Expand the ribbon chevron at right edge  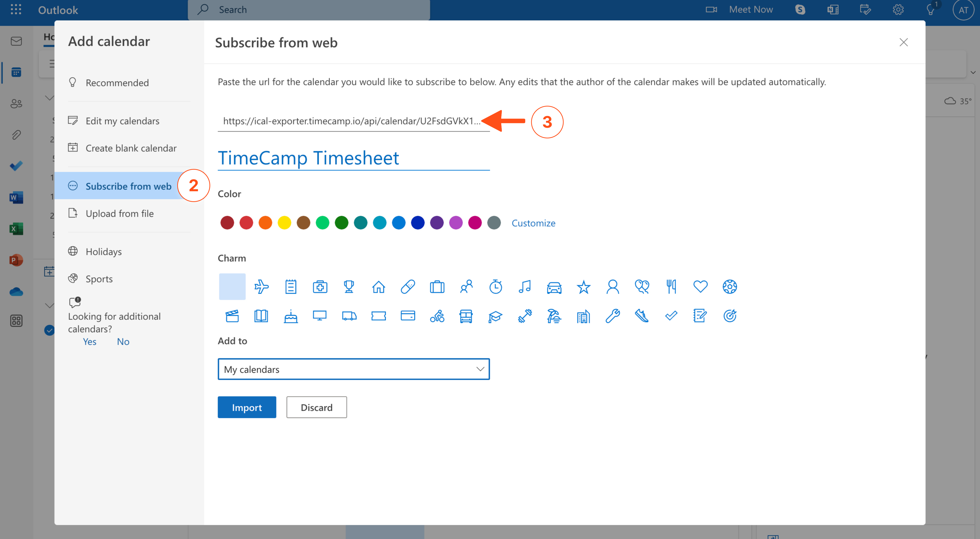pos(973,72)
